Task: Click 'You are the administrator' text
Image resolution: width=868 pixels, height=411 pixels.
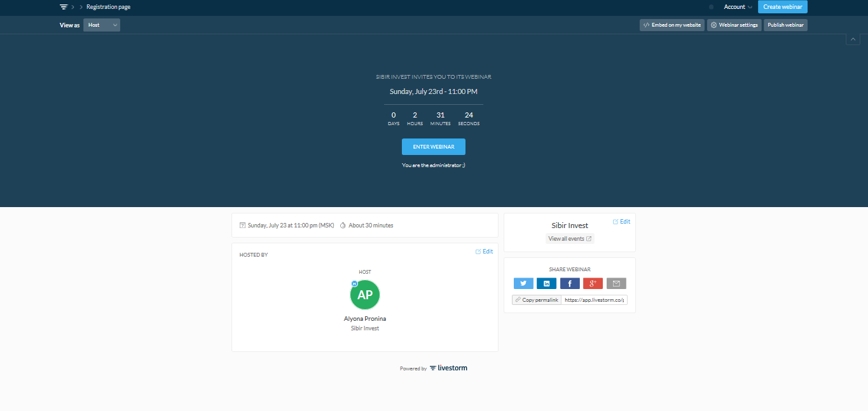Action: (434, 165)
